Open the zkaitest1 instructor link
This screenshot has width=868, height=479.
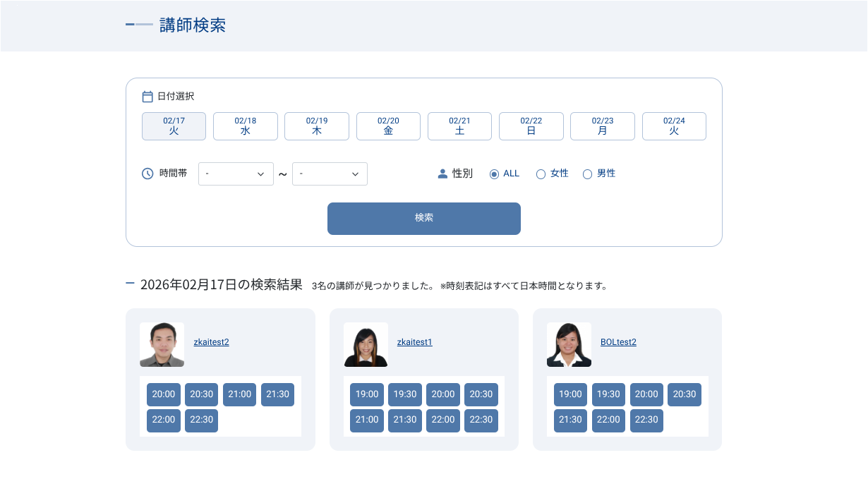tap(414, 342)
